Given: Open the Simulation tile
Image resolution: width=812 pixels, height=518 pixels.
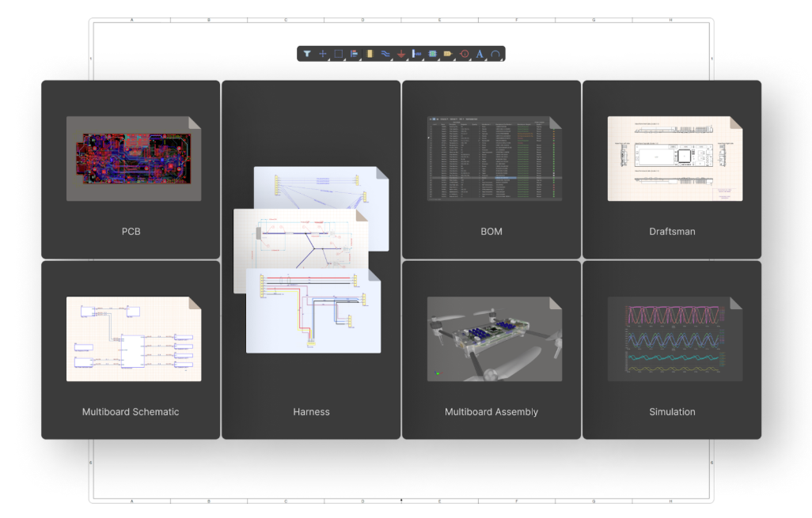Looking at the screenshot, I should tap(672, 350).
